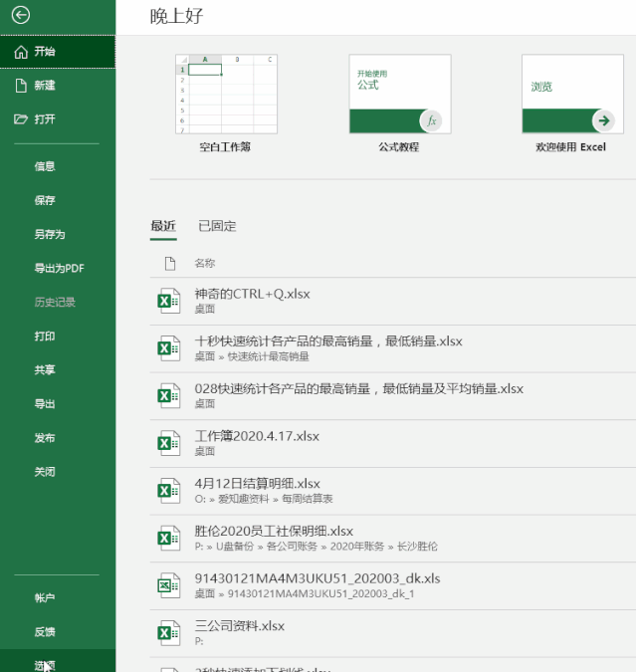Select 导出为PDF option

tap(58, 268)
